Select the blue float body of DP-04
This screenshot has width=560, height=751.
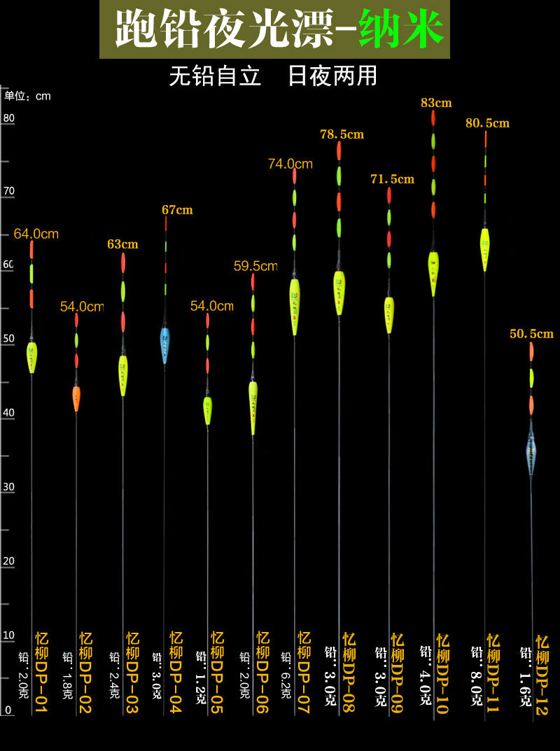click(165, 345)
